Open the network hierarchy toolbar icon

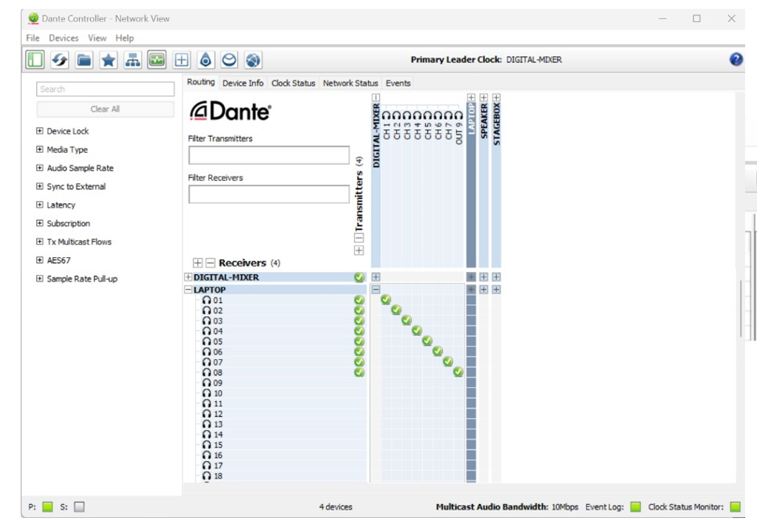click(132, 60)
